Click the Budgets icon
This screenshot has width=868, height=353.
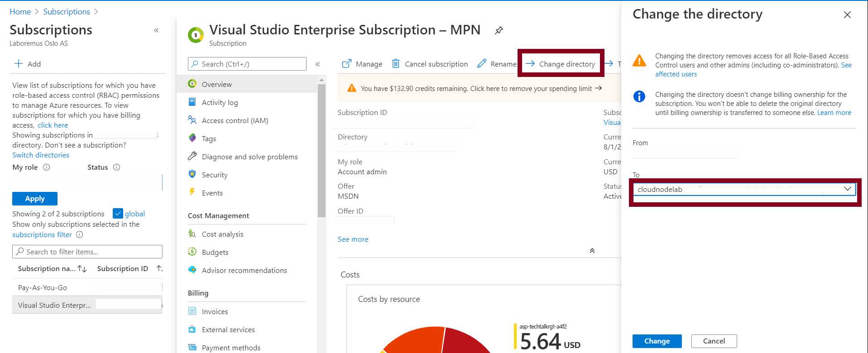point(192,252)
